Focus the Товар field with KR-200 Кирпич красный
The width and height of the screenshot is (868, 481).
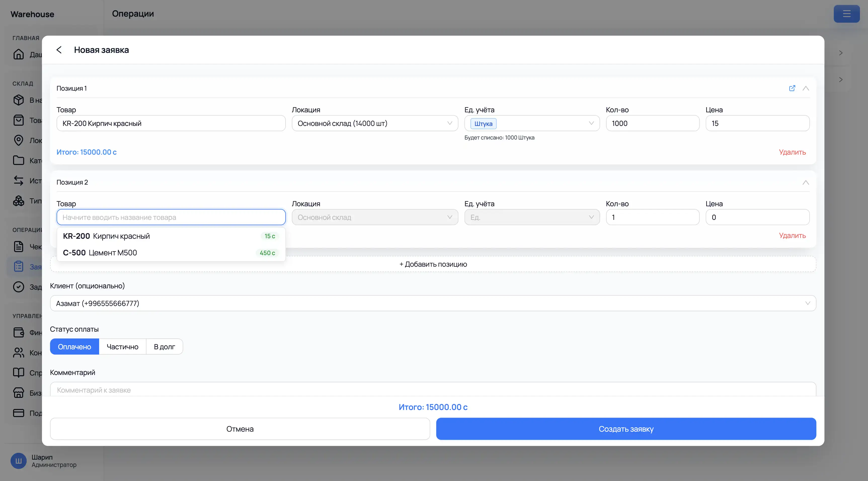pyautogui.click(x=171, y=123)
